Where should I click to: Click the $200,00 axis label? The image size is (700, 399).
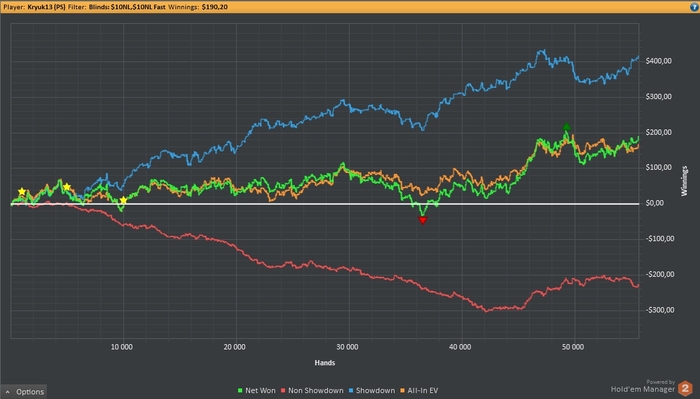(x=658, y=133)
